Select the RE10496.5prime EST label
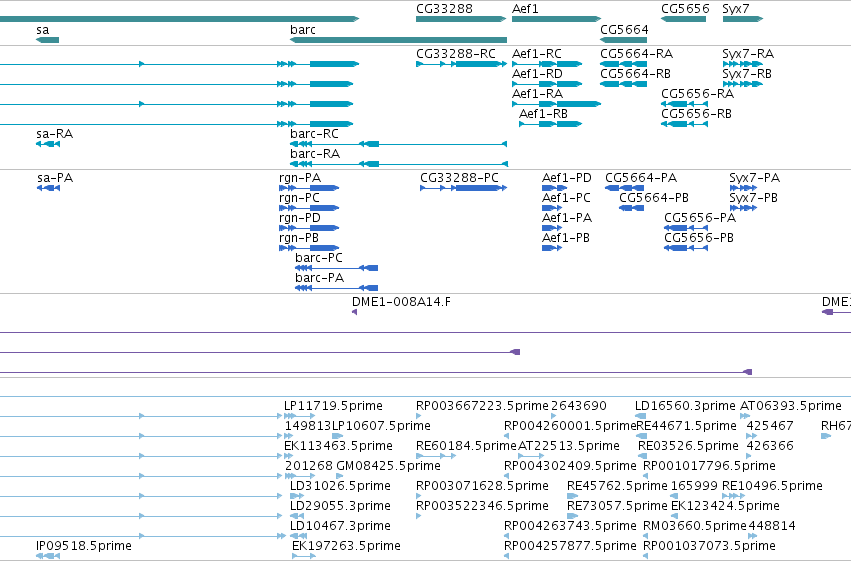 772,486
